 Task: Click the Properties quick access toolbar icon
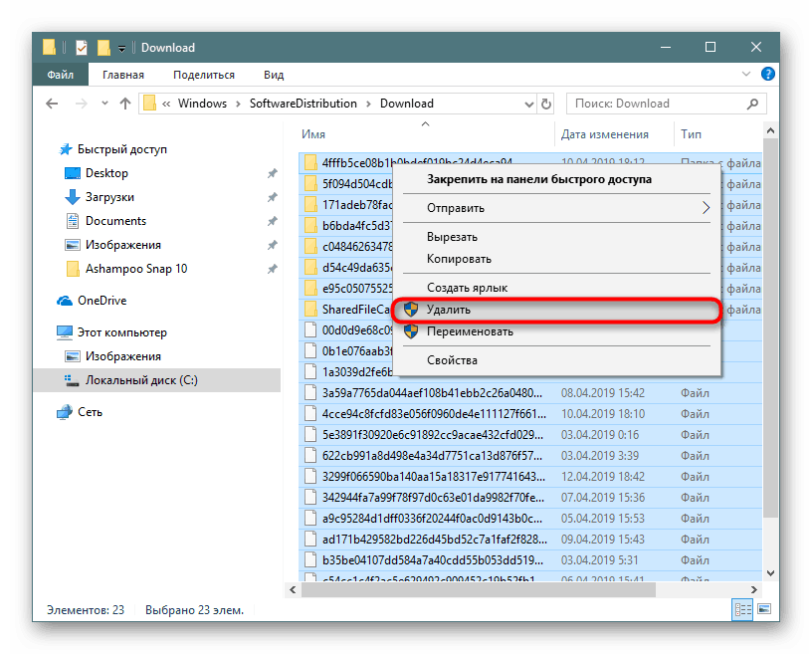(82, 48)
